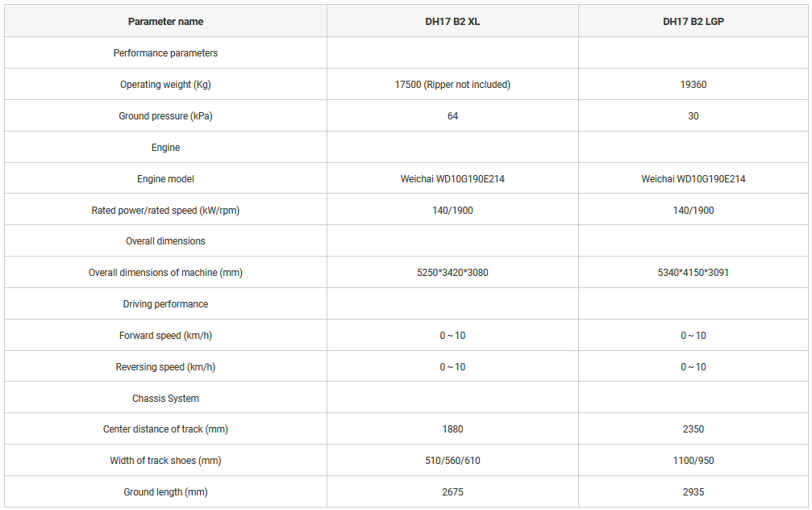Click the "Performance parameters" section row label
The height and width of the screenshot is (510, 812).
tap(165, 53)
